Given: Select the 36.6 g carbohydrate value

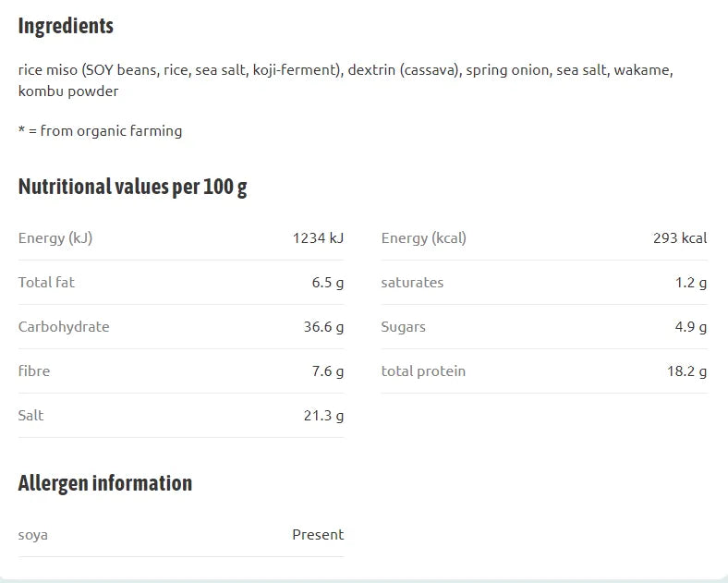Looking at the screenshot, I should (x=323, y=327).
